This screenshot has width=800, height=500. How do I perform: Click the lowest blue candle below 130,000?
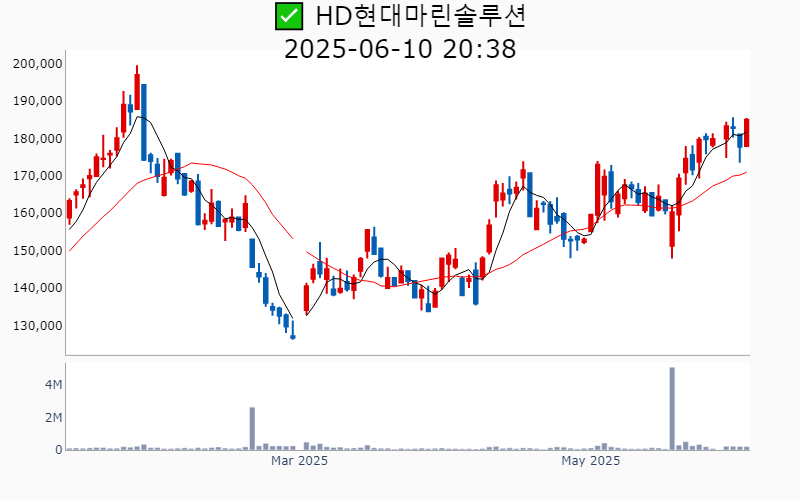click(x=293, y=330)
